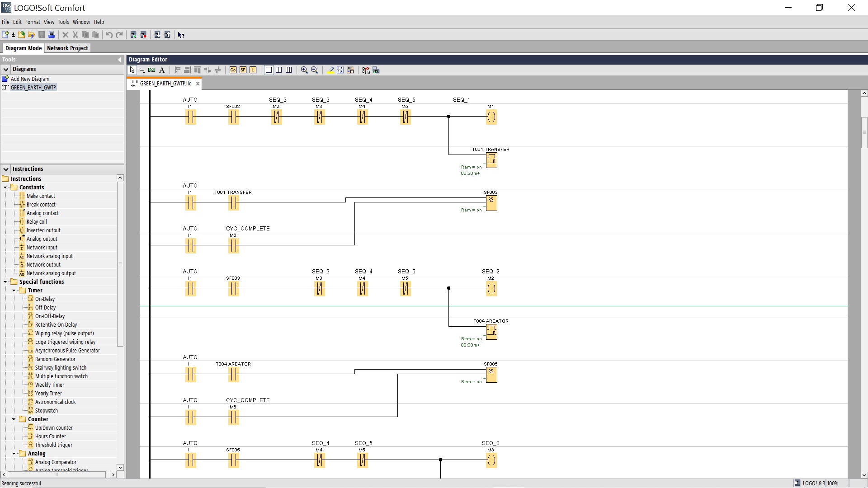Toggle the two-window split view button
The image size is (868, 488).
279,70
